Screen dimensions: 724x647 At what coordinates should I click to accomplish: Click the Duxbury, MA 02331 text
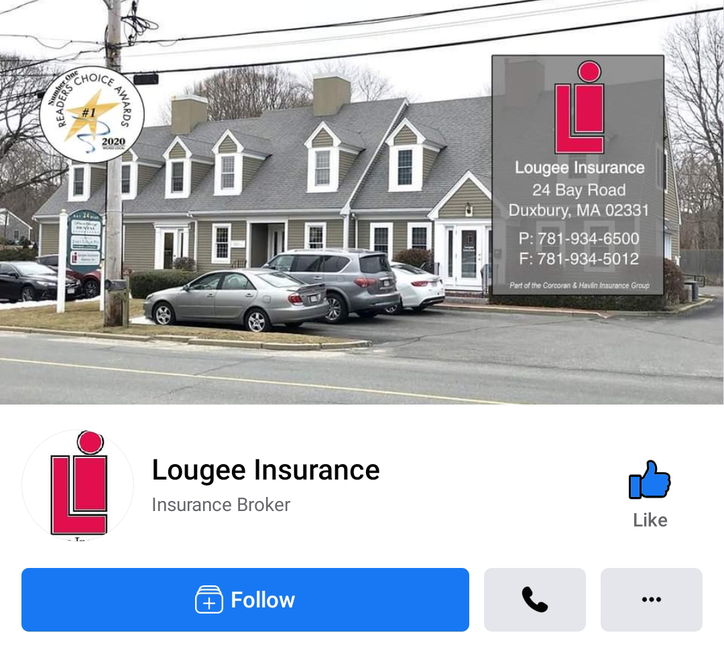coord(579,211)
